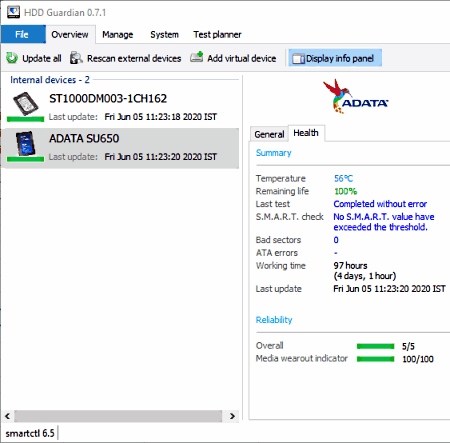Viewport: 450px width, 443px height.
Task: Click the Media wearout indicator bar
Action: (x=375, y=359)
